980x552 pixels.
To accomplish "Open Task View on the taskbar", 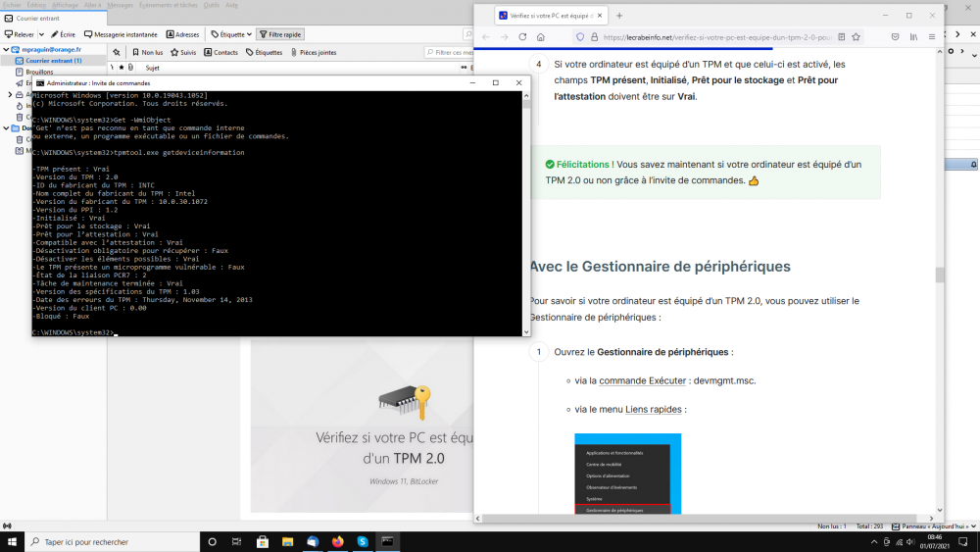I will point(236,541).
